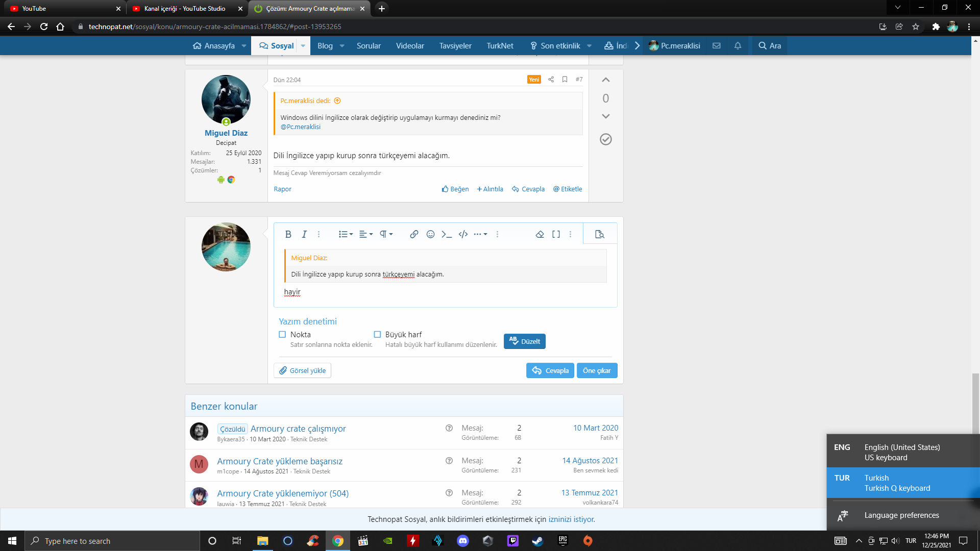Screen dimensions: 980x551
Task: Toggle italic formatting in editor
Action: click(x=304, y=234)
